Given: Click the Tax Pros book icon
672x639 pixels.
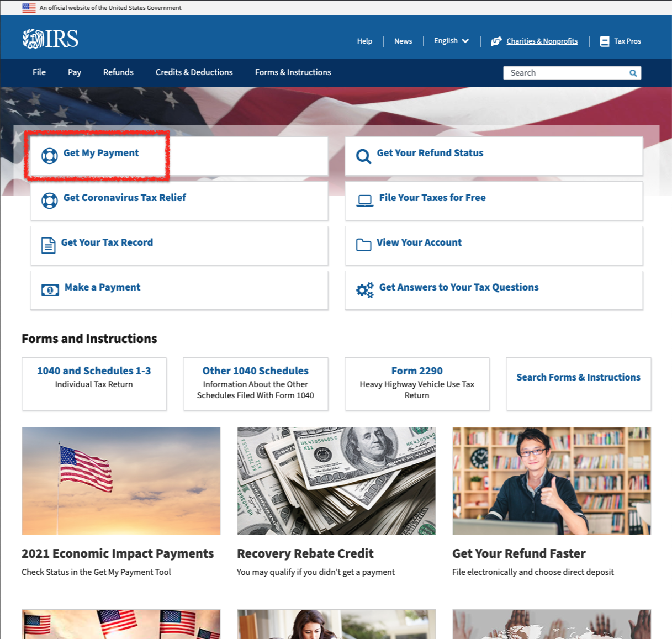Looking at the screenshot, I should pyautogui.click(x=605, y=41).
